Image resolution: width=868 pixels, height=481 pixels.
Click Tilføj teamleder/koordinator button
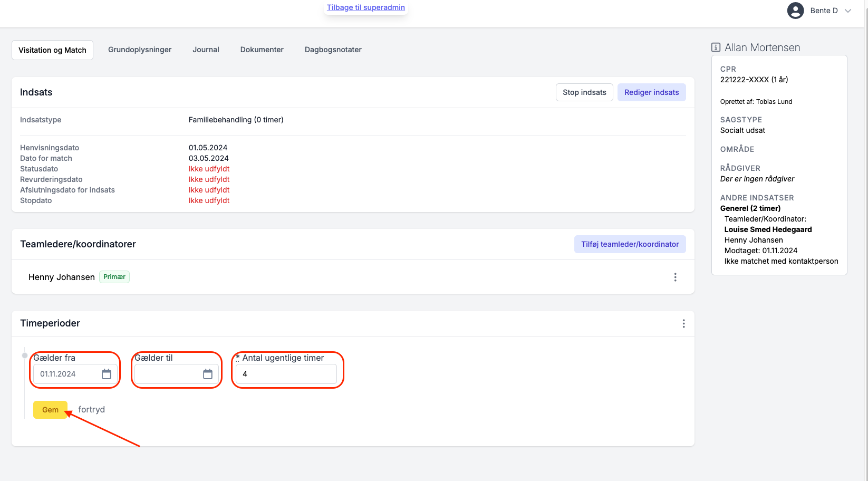click(630, 244)
